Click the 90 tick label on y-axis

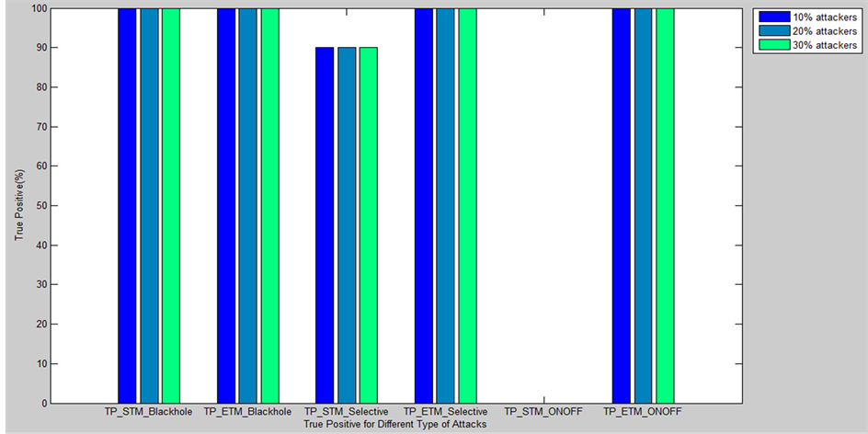39,48
